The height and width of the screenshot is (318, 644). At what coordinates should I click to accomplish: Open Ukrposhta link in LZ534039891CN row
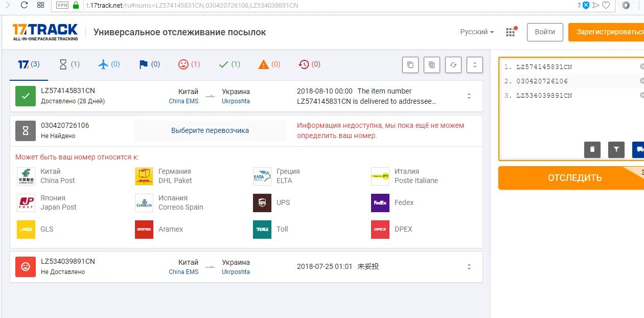tap(236, 272)
